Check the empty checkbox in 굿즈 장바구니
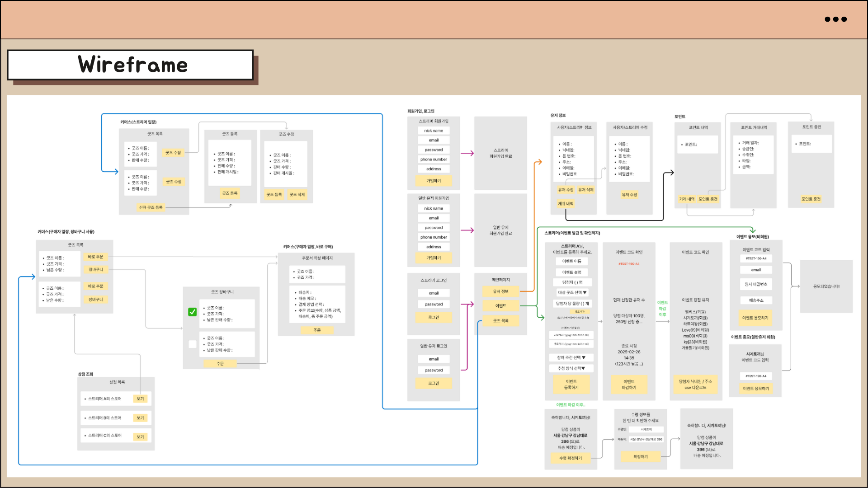 [x=193, y=344]
